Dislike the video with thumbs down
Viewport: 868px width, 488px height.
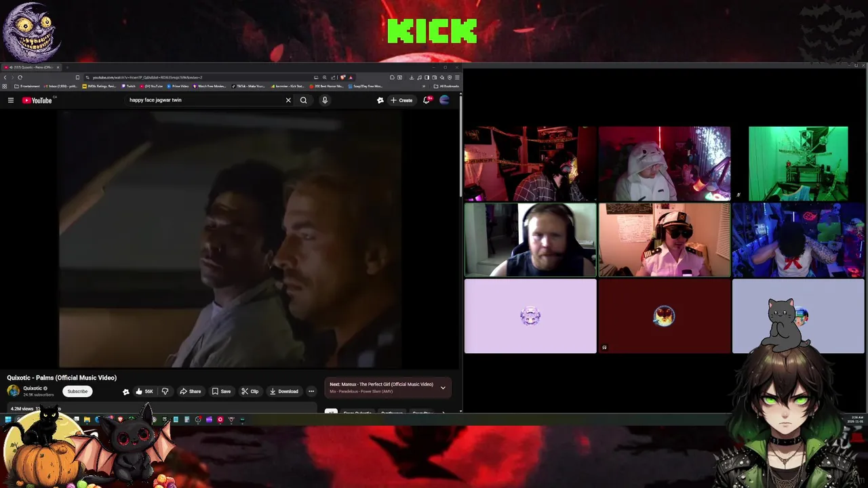(x=165, y=391)
